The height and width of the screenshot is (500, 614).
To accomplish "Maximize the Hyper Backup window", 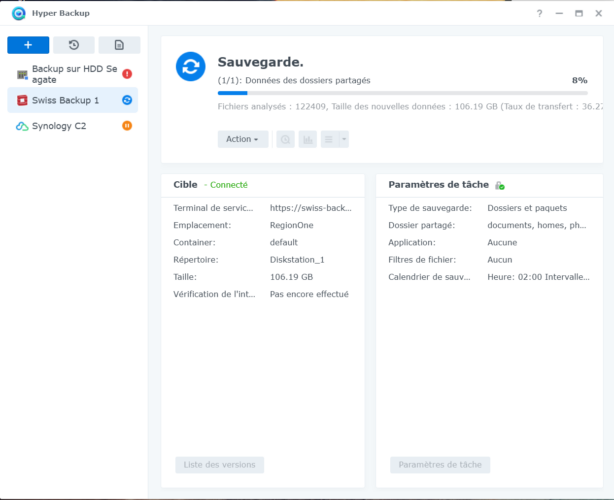I will 579,14.
